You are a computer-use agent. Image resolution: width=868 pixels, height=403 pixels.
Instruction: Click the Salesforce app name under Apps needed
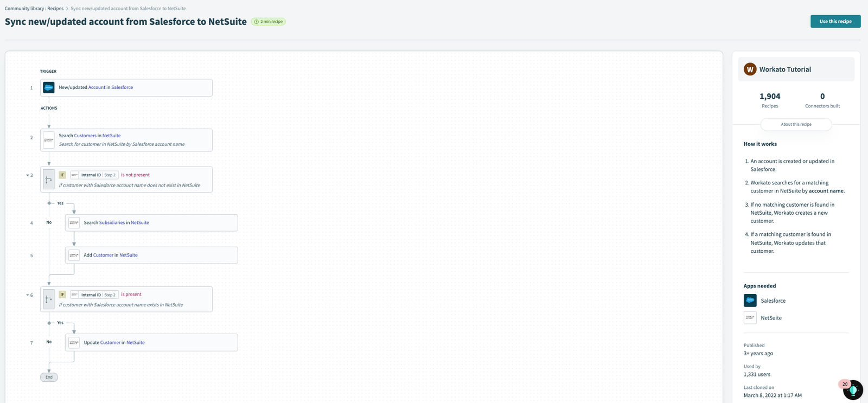pyautogui.click(x=773, y=300)
